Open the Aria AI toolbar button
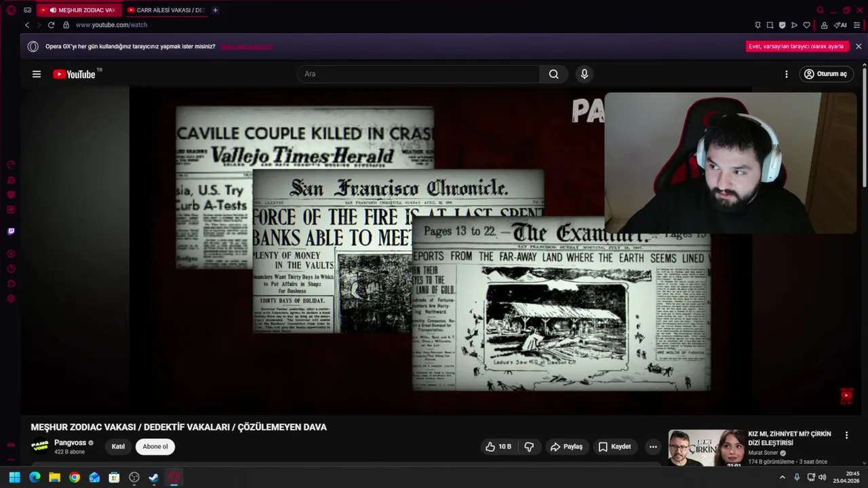This screenshot has width=868, height=488. pyautogui.click(x=840, y=25)
